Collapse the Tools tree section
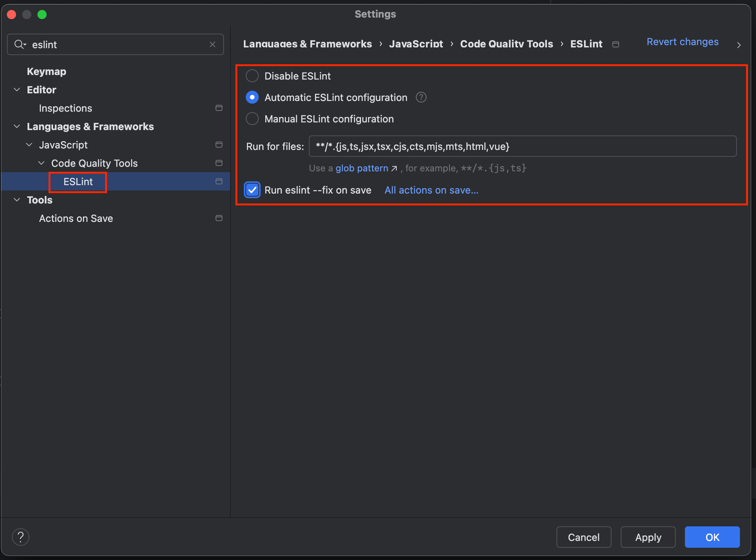The height and width of the screenshot is (560, 756). click(x=17, y=200)
